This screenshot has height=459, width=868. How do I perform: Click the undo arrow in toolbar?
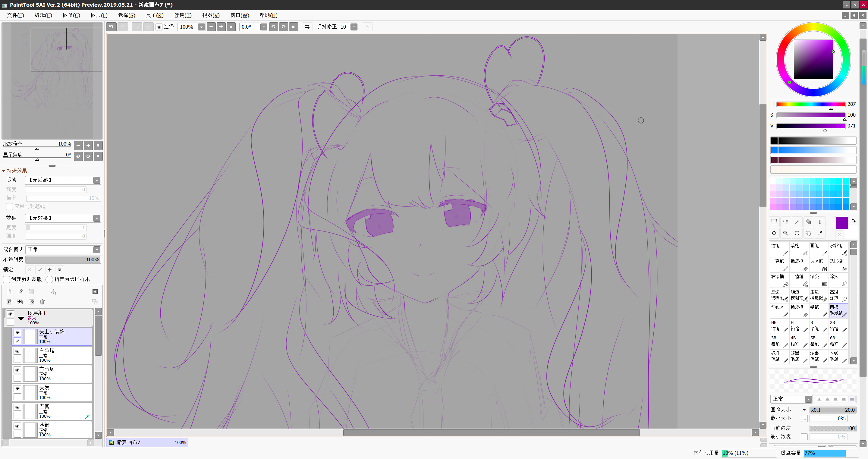111,27
